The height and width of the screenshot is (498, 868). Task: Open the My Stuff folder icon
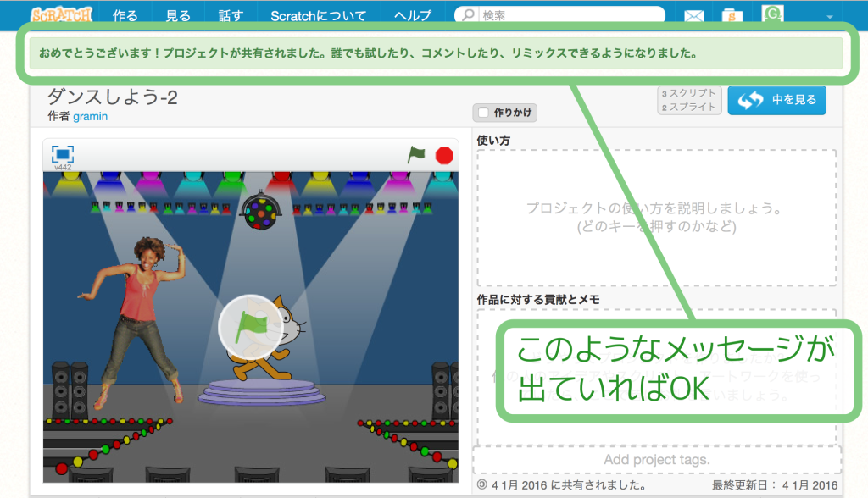tap(732, 15)
